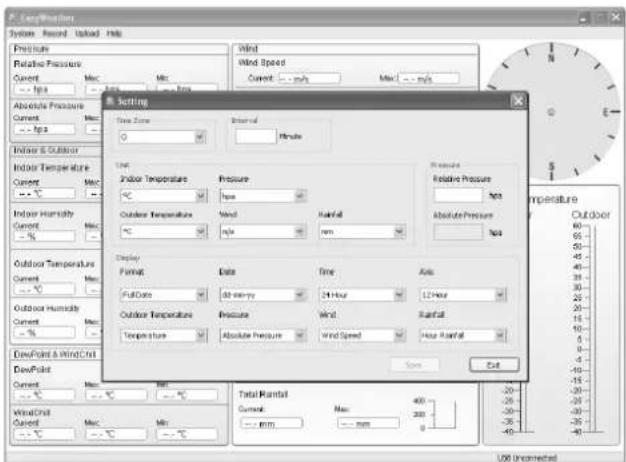Click the Total Rainfall Current field
The image size is (626, 462).
(x=271, y=423)
